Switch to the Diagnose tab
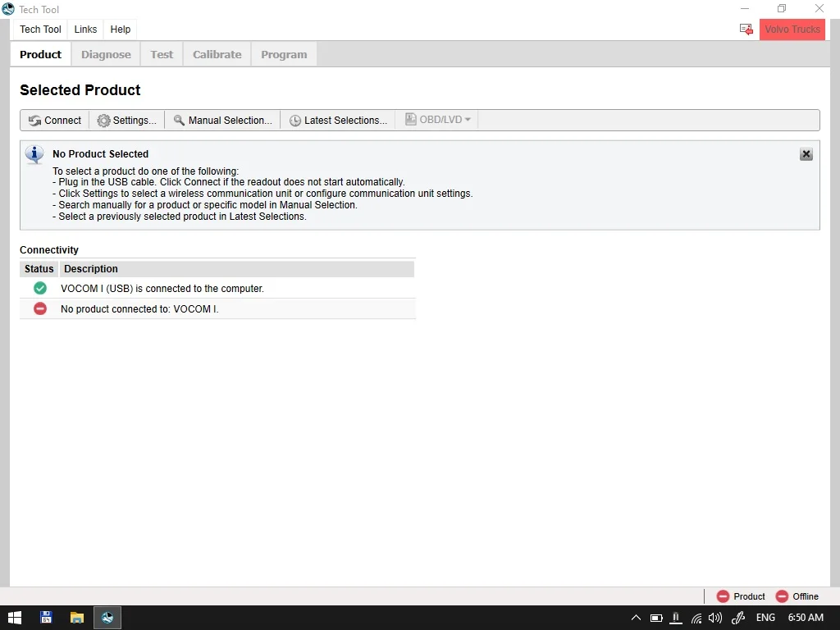The height and width of the screenshot is (630, 840). coord(106,55)
